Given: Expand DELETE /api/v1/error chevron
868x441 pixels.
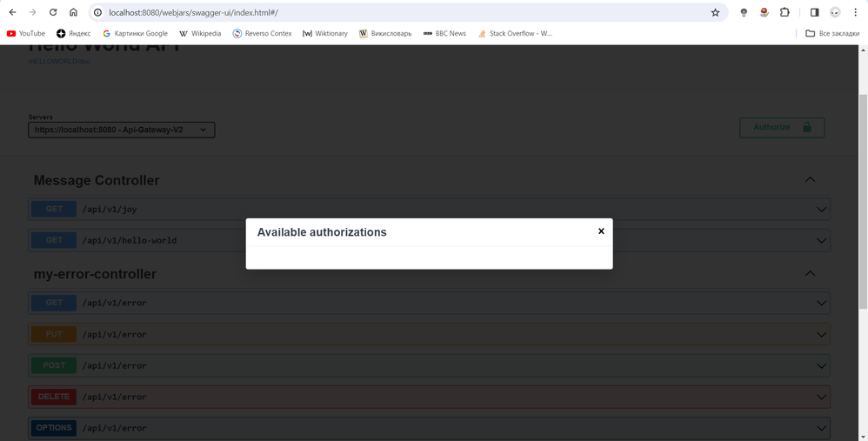Looking at the screenshot, I should (821, 397).
